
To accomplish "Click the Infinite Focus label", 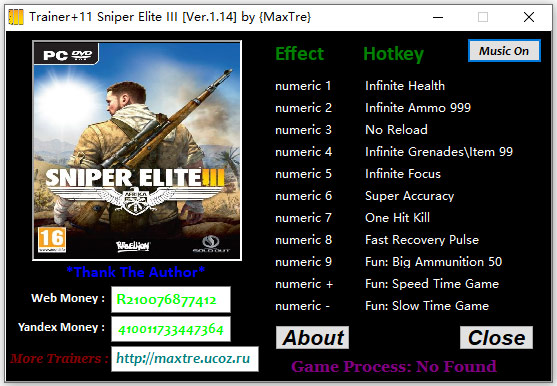I will tap(403, 174).
